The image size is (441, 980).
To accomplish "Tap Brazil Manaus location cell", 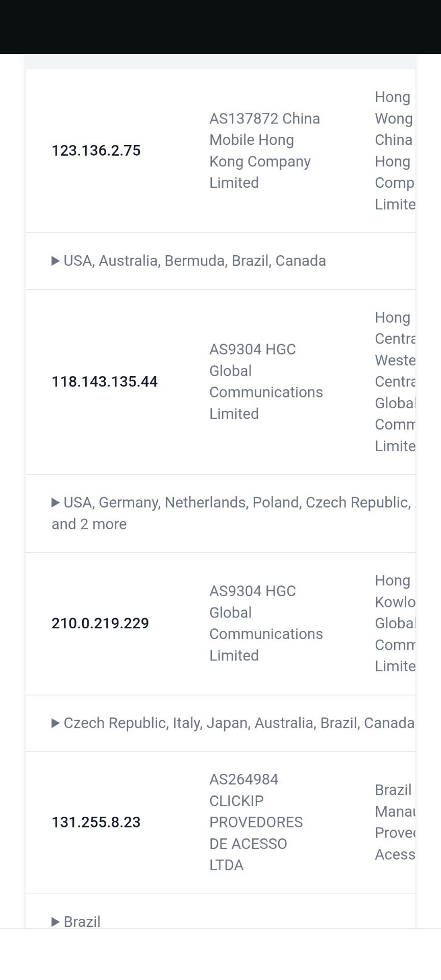I will pyautogui.click(x=394, y=822).
